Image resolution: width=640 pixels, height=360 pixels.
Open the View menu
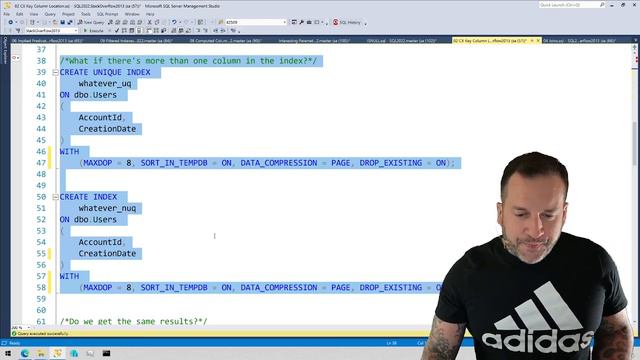[34, 14]
